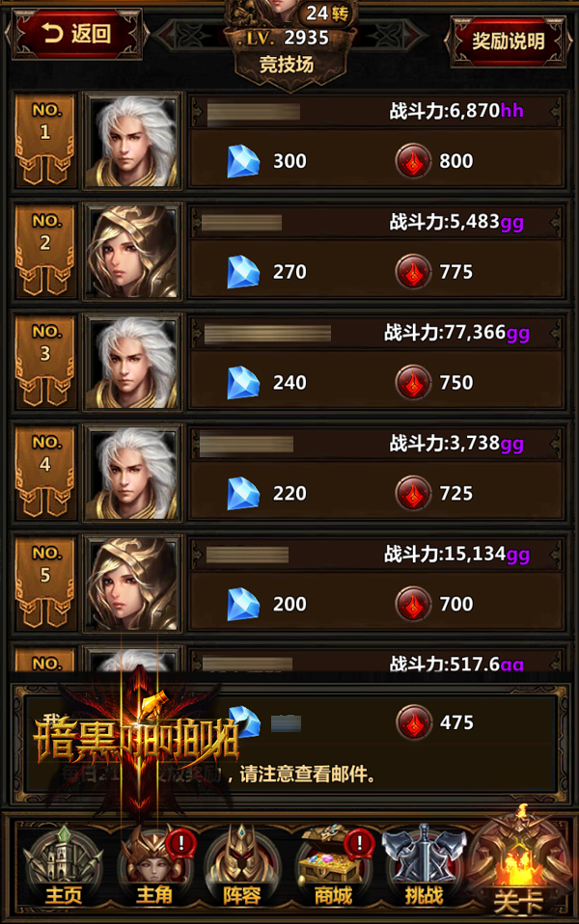Select the NO. 5 hooded portrait
The height and width of the screenshot is (924, 579).
click(132, 584)
